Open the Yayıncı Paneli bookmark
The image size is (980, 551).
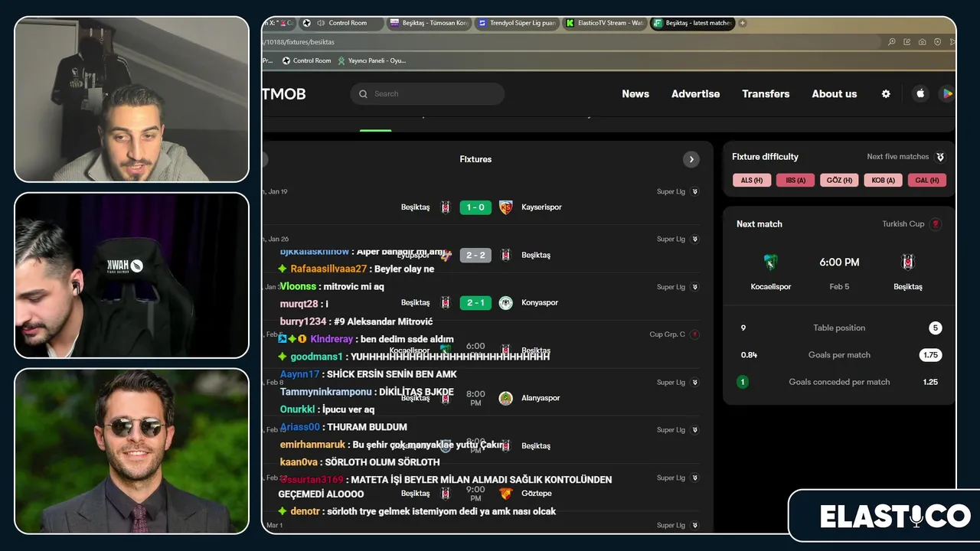click(371, 60)
